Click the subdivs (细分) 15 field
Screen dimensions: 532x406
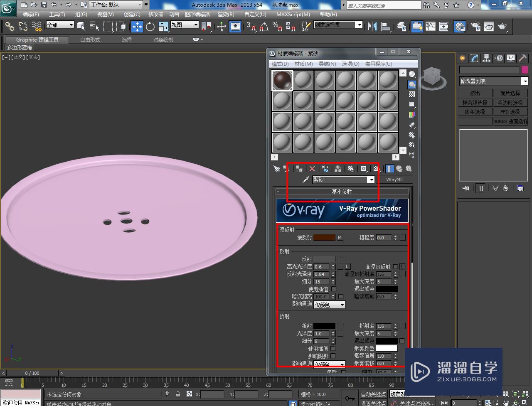(322, 282)
